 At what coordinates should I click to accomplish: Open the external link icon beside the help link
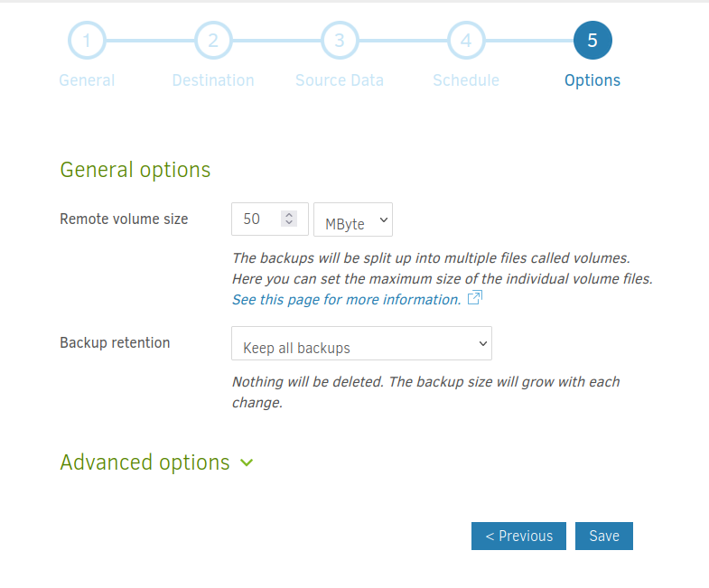tap(475, 298)
